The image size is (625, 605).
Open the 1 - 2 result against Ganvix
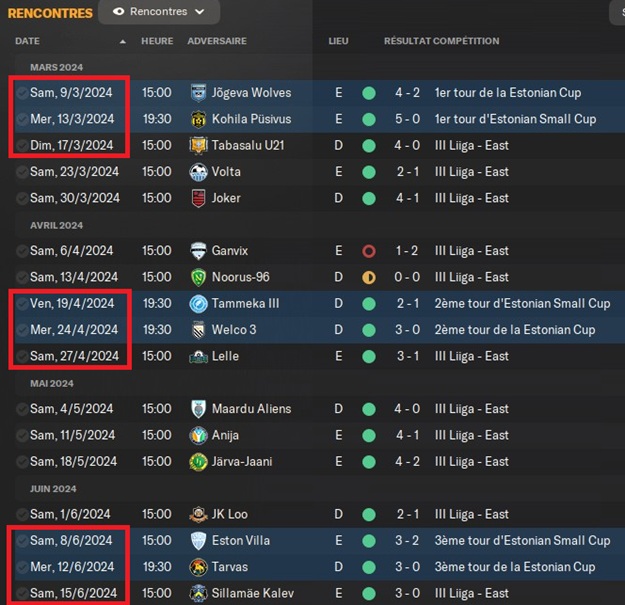click(x=407, y=251)
